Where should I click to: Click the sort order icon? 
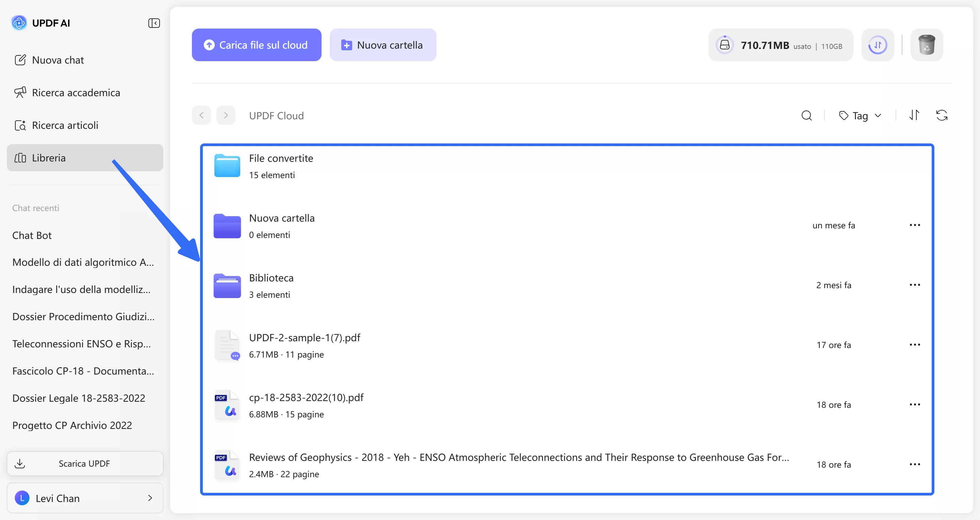(x=914, y=115)
